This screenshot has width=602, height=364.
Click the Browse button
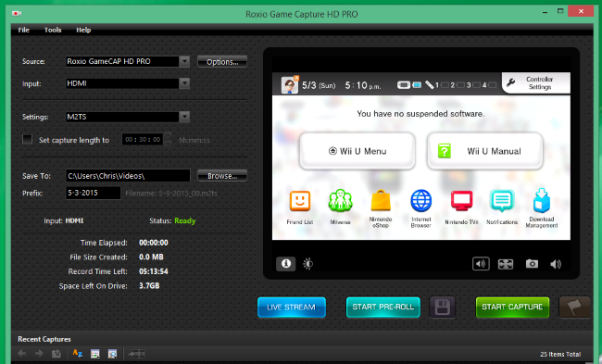tap(222, 176)
